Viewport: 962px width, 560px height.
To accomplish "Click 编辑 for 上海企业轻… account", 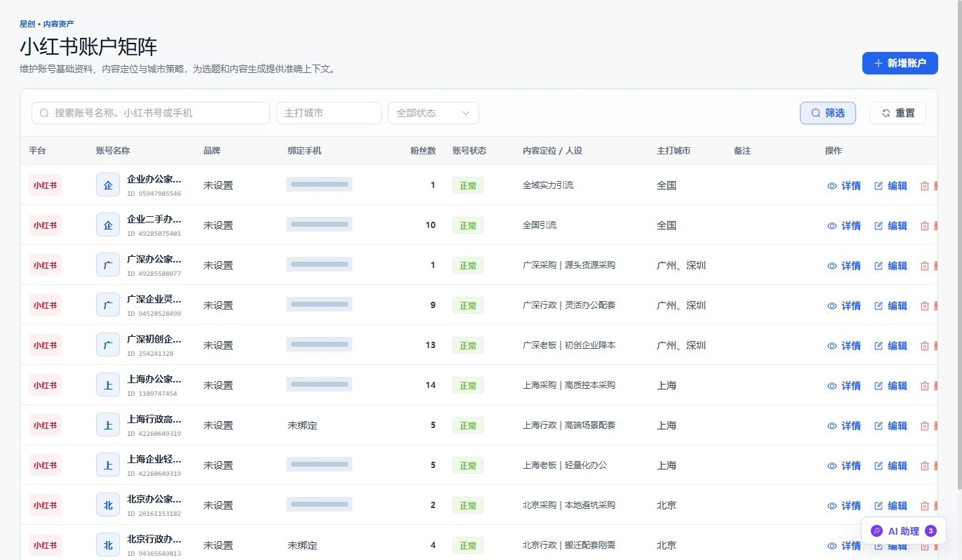I will point(890,466).
